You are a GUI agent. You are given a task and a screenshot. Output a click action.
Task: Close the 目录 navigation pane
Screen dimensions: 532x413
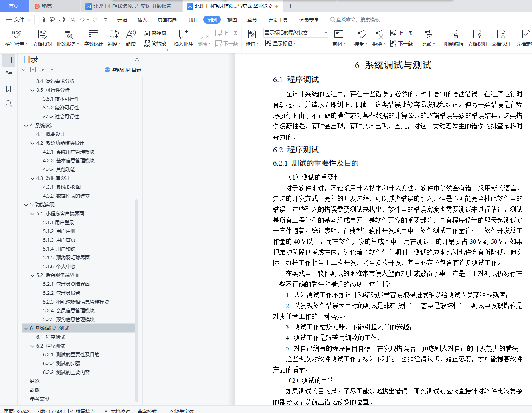137,59
